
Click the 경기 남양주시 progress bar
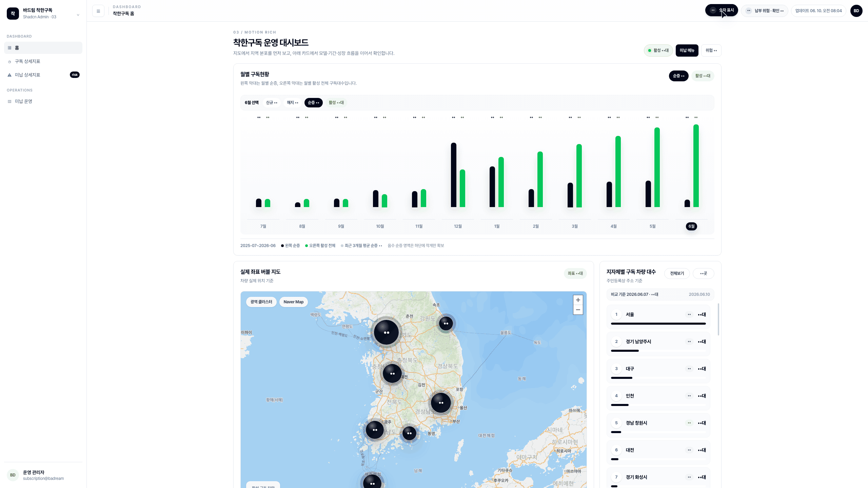click(658, 351)
